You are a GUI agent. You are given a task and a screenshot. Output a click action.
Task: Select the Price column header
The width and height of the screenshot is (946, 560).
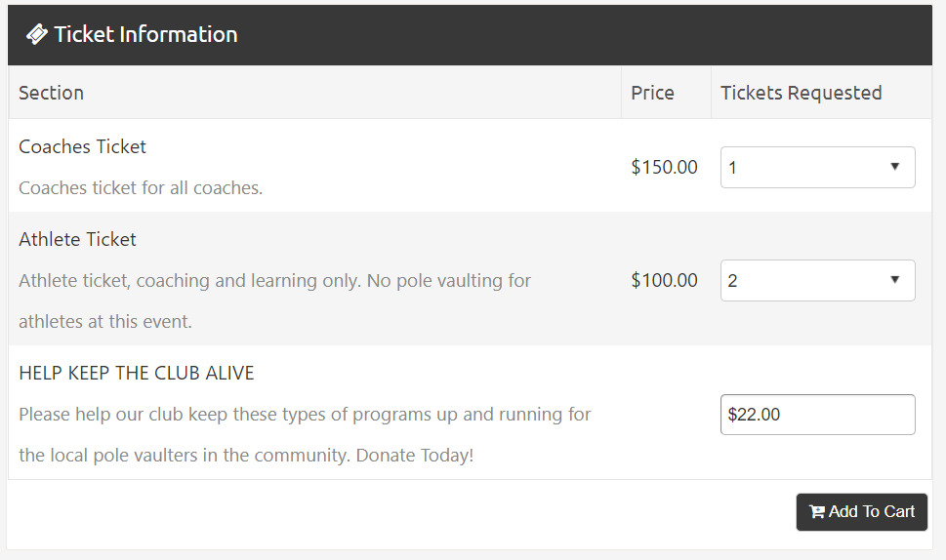[x=652, y=93]
